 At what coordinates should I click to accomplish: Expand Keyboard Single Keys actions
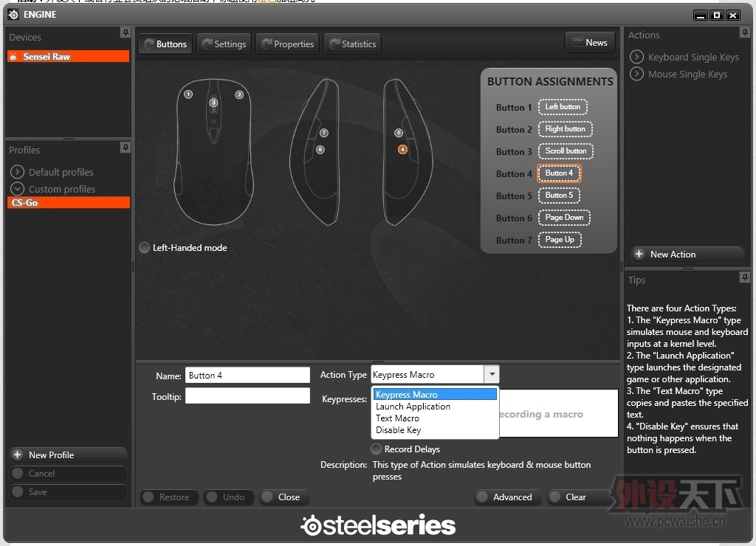(636, 57)
